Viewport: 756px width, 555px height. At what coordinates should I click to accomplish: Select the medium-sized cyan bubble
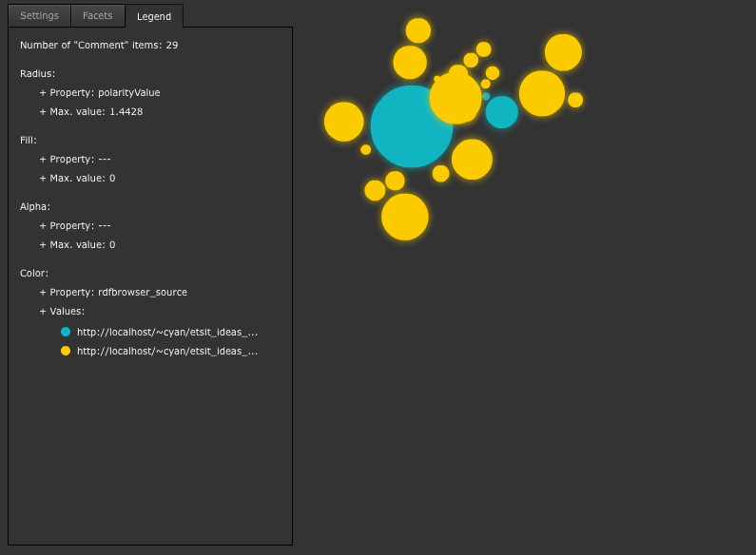(502, 112)
